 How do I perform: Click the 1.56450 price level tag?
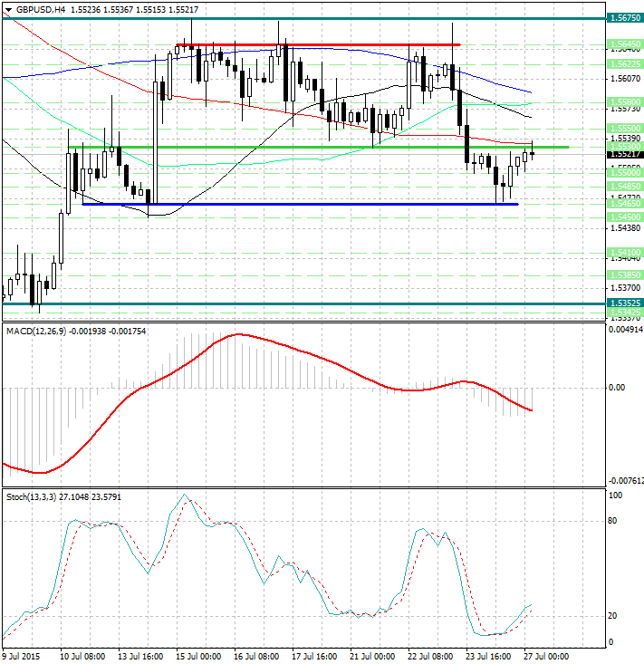(x=626, y=44)
